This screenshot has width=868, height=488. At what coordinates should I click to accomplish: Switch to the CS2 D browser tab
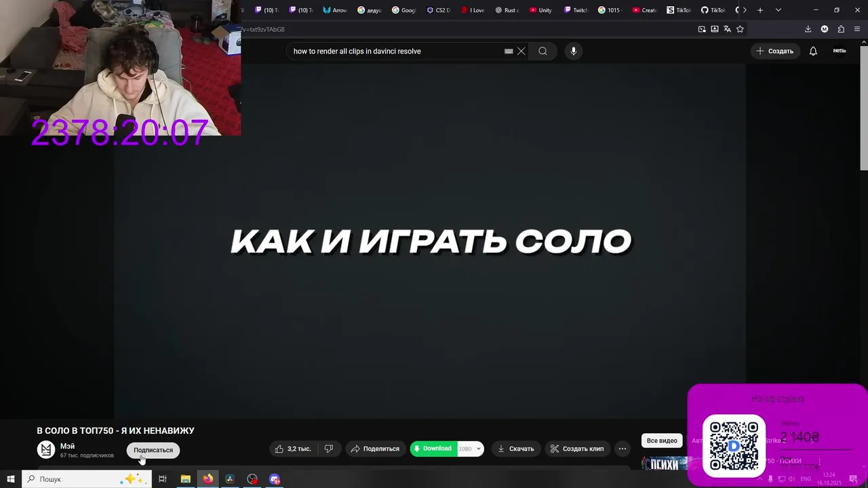click(438, 10)
